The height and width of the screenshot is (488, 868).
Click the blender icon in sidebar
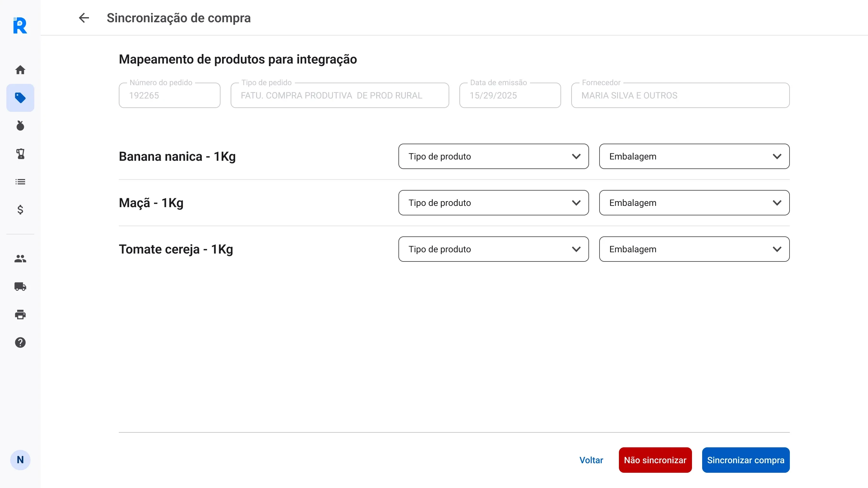[20, 154]
